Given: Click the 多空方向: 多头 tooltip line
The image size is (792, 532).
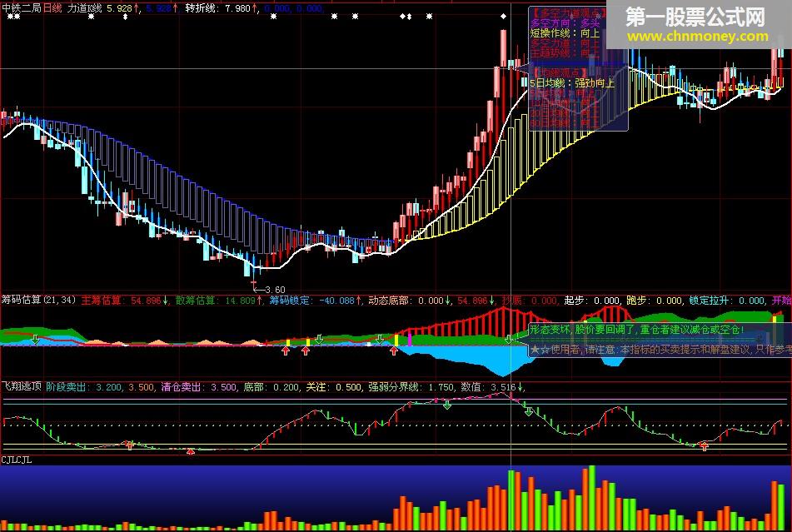Looking at the screenshot, I should (564, 23).
